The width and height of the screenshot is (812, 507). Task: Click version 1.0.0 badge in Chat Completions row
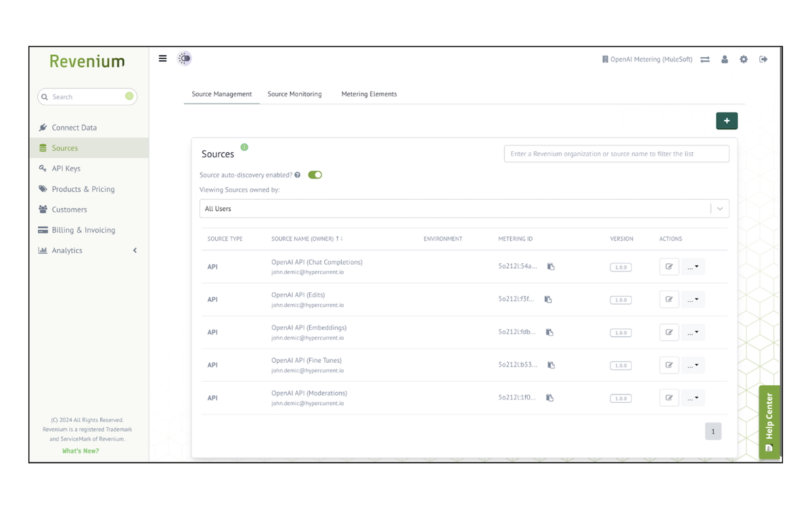621,267
